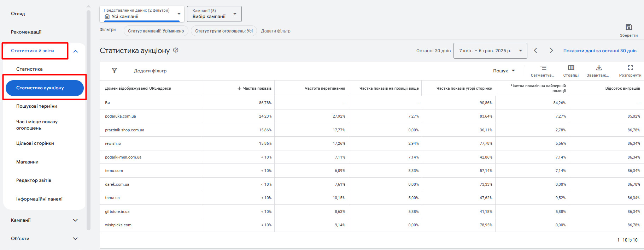
Task: Open the date range dropdown 7 квіт. – 6 трав.
Action: pyautogui.click(x=490, y=50)
